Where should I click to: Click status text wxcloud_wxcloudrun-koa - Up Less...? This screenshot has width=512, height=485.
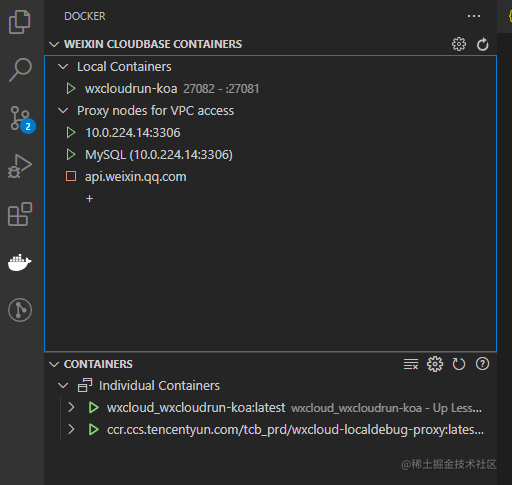pos(387,408)
